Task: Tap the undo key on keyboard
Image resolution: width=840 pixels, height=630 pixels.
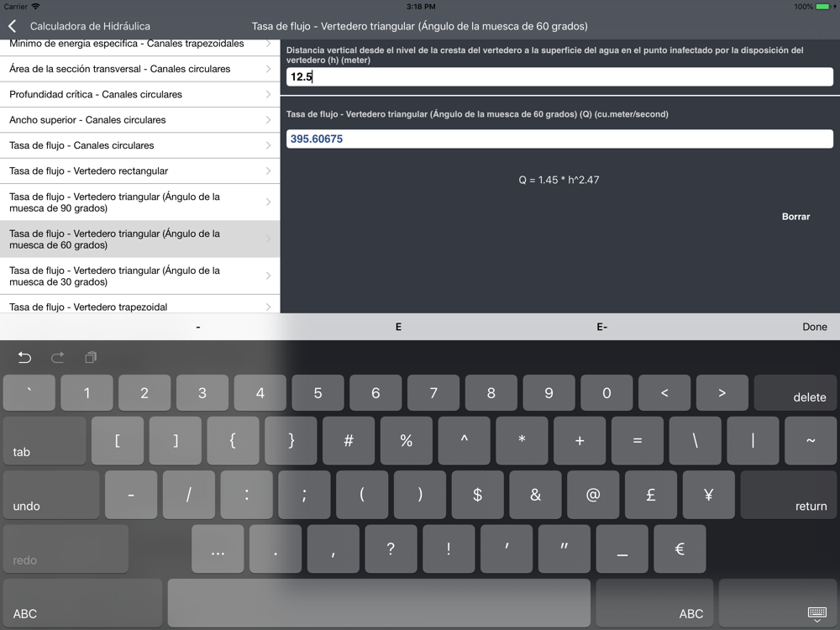Action: [x=51, y=495]
